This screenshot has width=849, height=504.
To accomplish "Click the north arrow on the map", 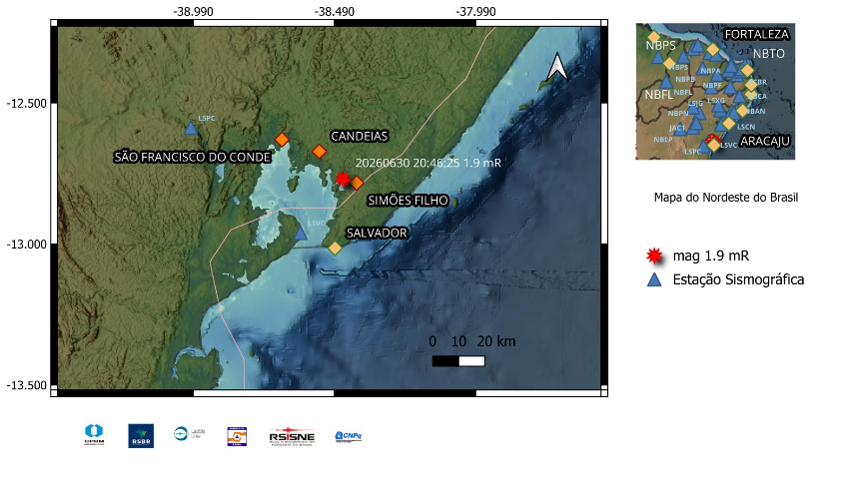I will (x=557, y=67).
